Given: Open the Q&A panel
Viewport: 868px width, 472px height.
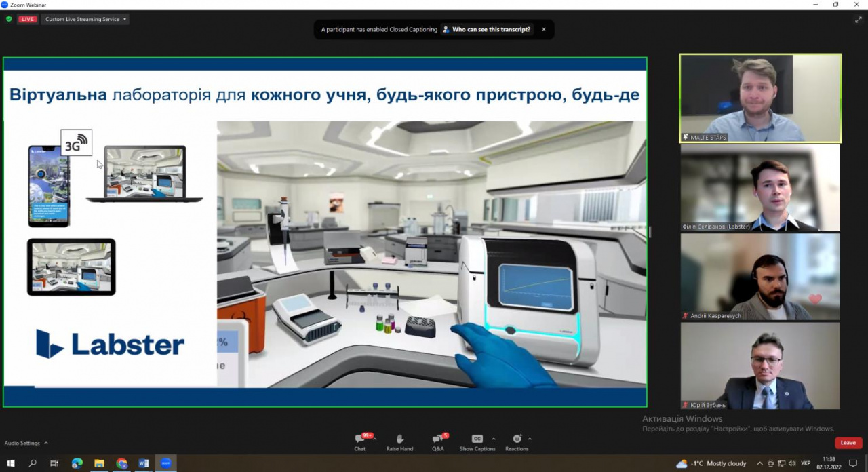Looking at the screenshot, I should pos(438,442).
